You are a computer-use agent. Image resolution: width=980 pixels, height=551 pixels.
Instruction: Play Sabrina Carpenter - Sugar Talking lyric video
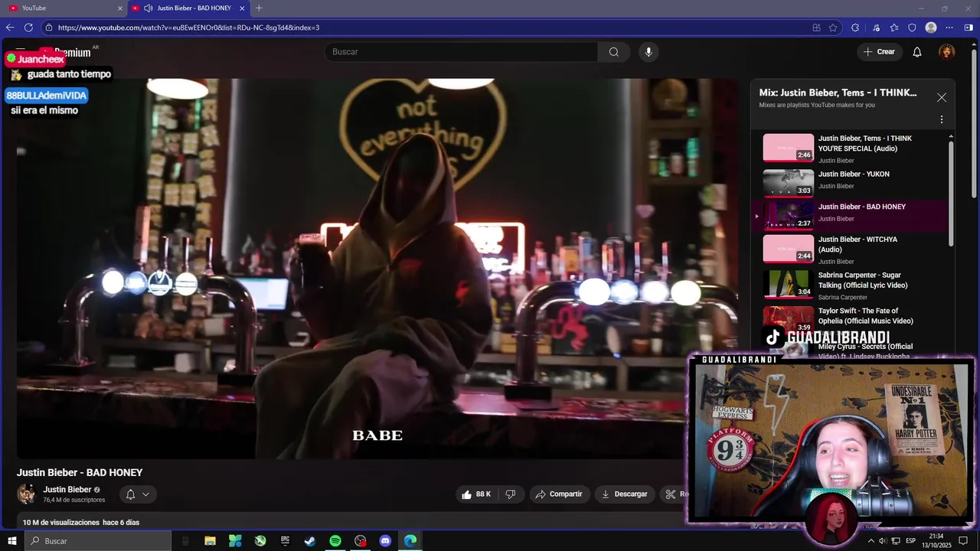coord(850,285)
